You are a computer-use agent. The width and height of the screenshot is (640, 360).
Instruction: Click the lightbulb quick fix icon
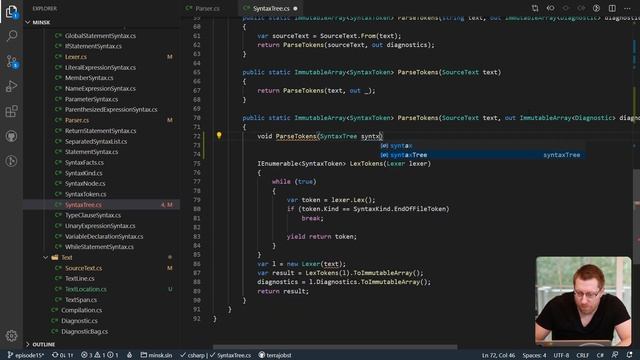click(x=219, y=136)
